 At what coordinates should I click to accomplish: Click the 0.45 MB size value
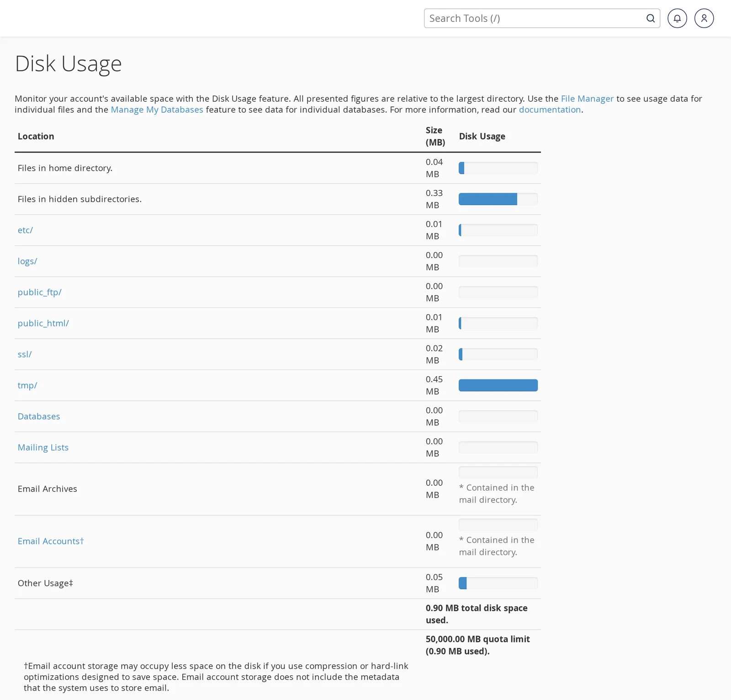[434, 385]
